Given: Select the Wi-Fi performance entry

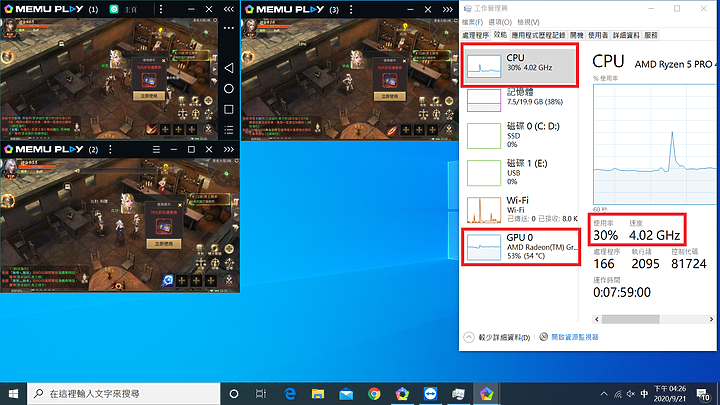Looking at the screenshot, I should click(520, 209).
